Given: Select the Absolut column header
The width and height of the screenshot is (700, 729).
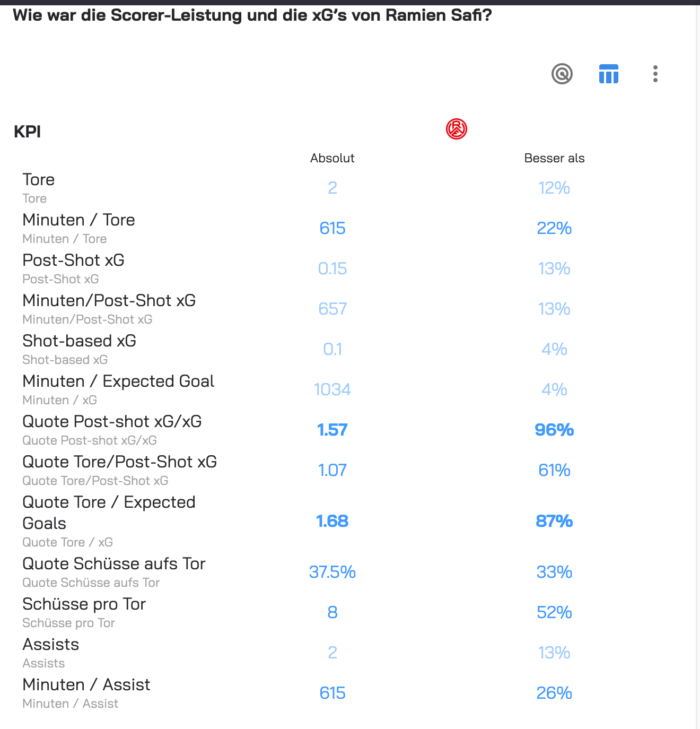Looking at the screenshot, I should point(332,158).
